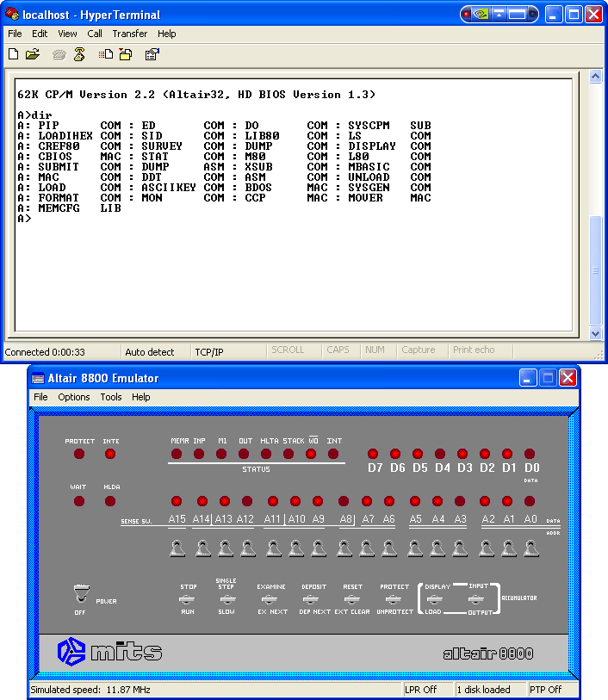
Task: Flip the Stop/Run switch
Action: (187, 599)
